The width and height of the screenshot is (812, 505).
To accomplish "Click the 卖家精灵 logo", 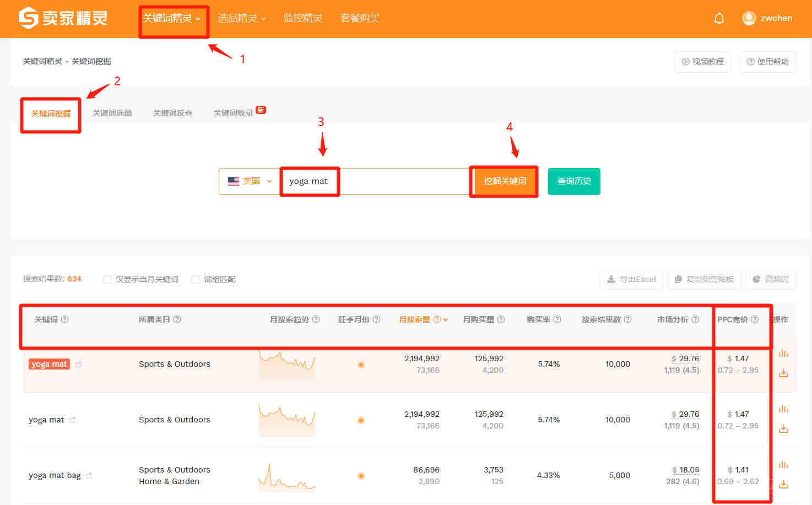I will pos(63,18).
